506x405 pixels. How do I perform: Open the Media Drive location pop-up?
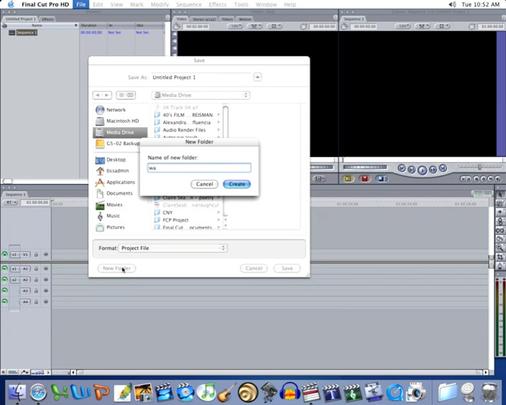201,95
